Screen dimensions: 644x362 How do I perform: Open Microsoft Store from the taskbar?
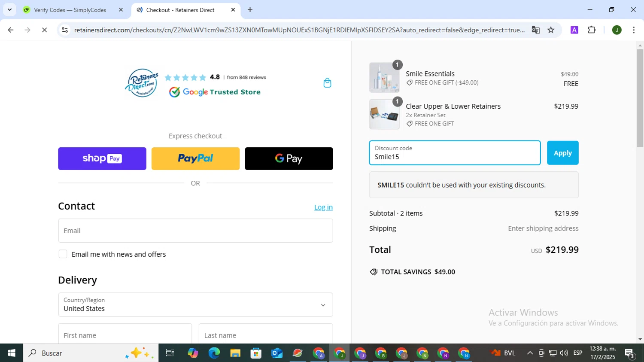[256, 353]
